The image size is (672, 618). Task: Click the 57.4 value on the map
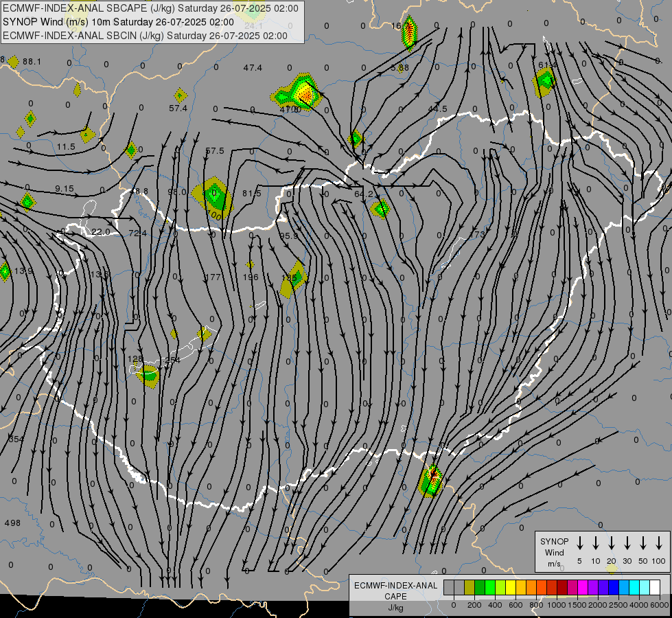click(178, 108)
